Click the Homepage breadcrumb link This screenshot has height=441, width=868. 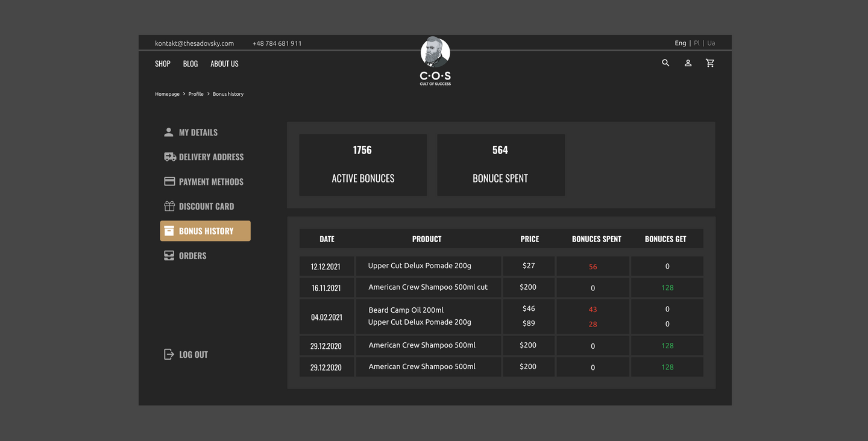pos(167,94)
